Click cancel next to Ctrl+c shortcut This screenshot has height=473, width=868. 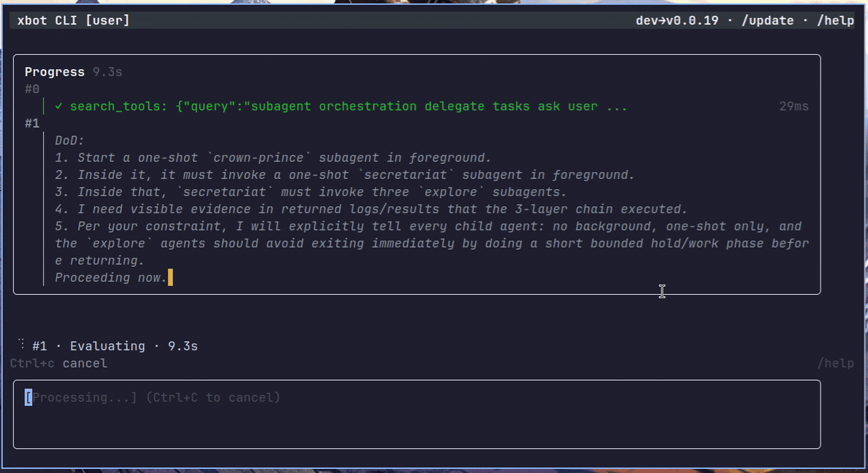[84, 363]
